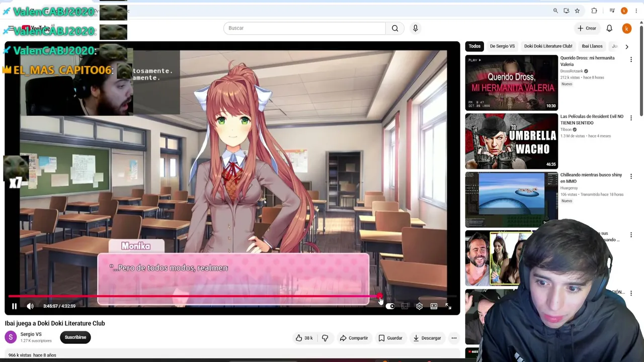
Task: Open the Huargensy channel link
Action: coord(569,188)
